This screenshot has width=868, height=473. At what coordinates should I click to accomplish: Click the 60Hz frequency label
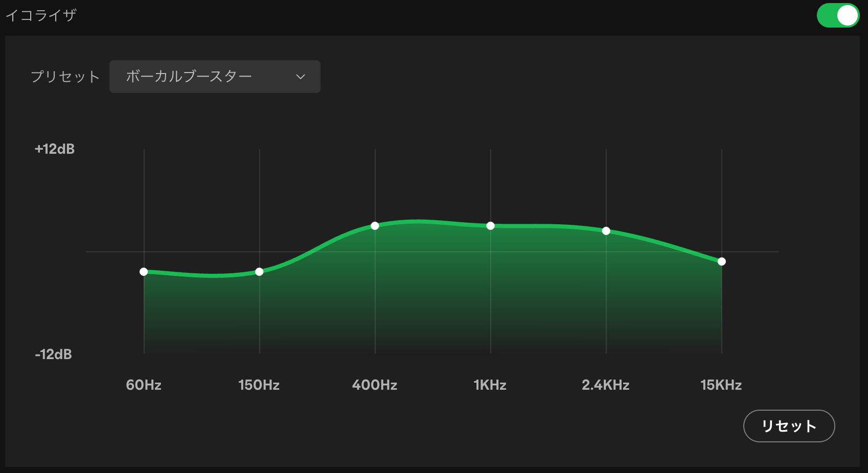click(144, 385)
